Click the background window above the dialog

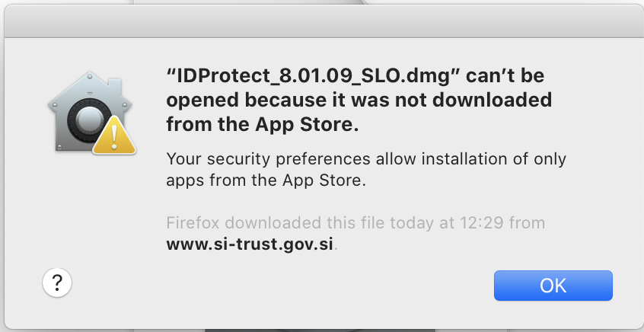click(247, 2)
